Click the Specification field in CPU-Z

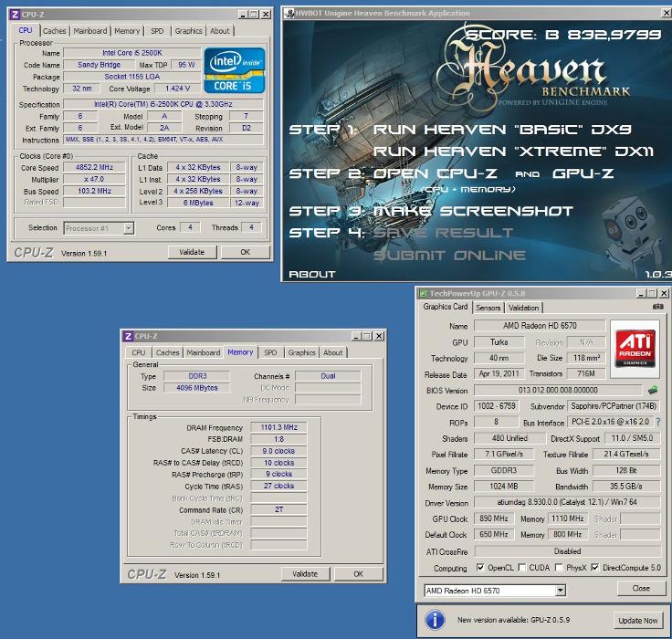tap(163, 104)
